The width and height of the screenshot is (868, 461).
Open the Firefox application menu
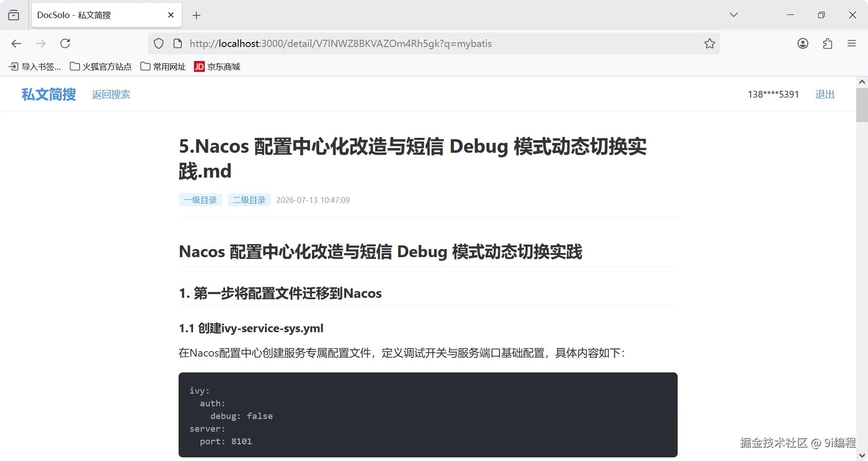(852, 43)
